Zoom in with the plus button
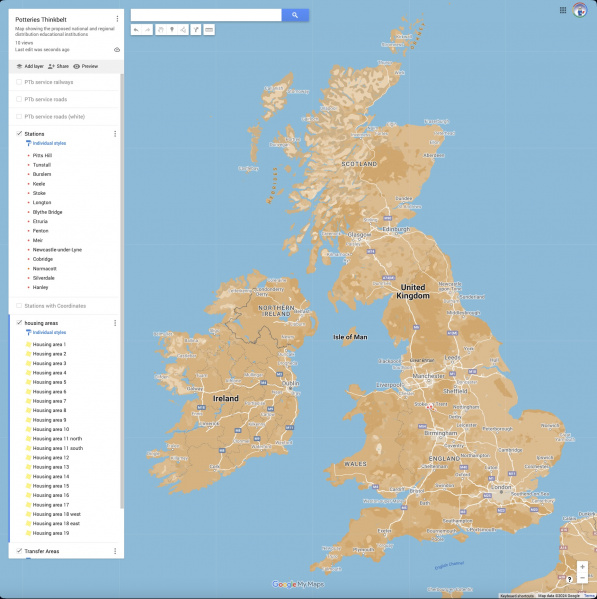 [x=582, y=567]
